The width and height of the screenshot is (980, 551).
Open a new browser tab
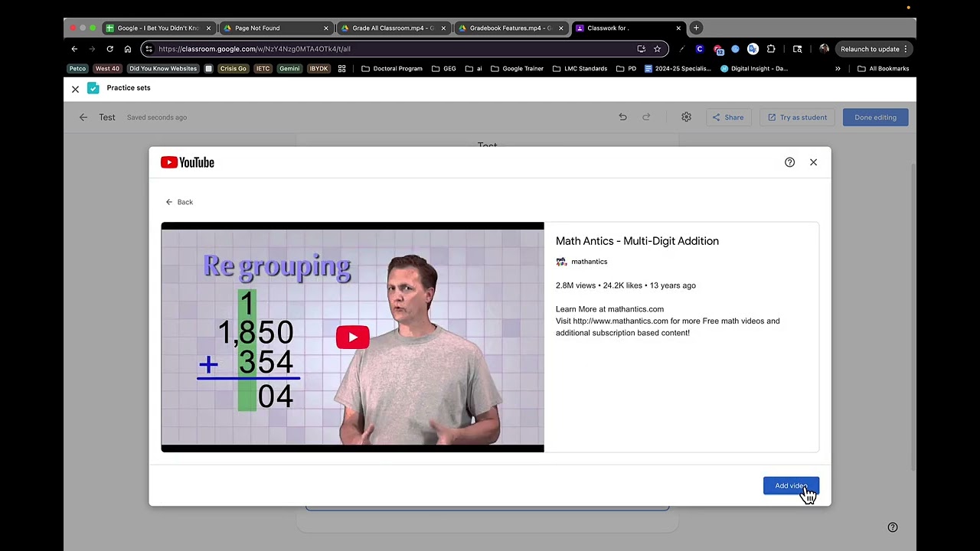coord(696,28)
